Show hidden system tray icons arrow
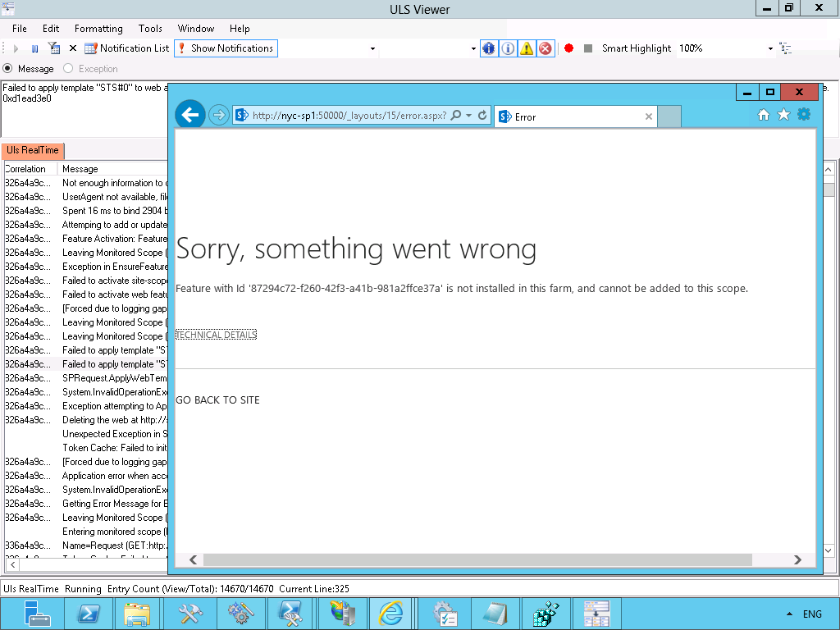The image size is (840, 630). (x=789, y=614)
